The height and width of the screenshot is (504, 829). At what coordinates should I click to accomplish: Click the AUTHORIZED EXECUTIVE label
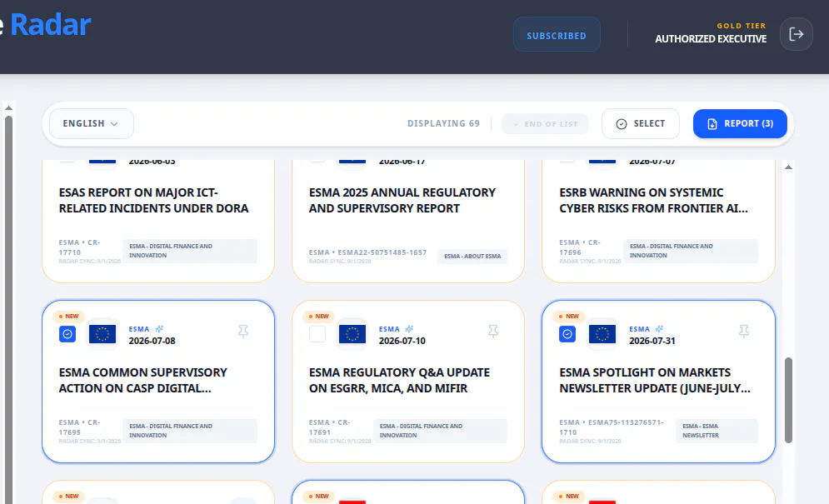click(x=711, y=38)
